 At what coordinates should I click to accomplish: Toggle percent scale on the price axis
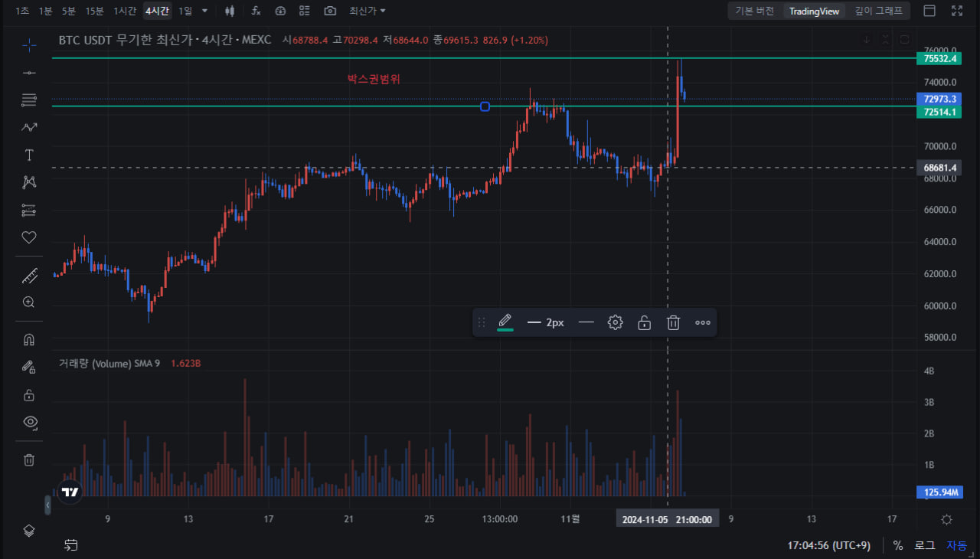tap(897, 545)
